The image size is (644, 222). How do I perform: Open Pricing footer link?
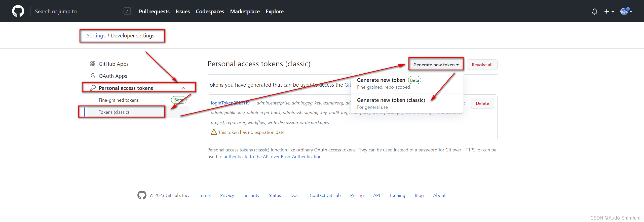pos(357,195)
